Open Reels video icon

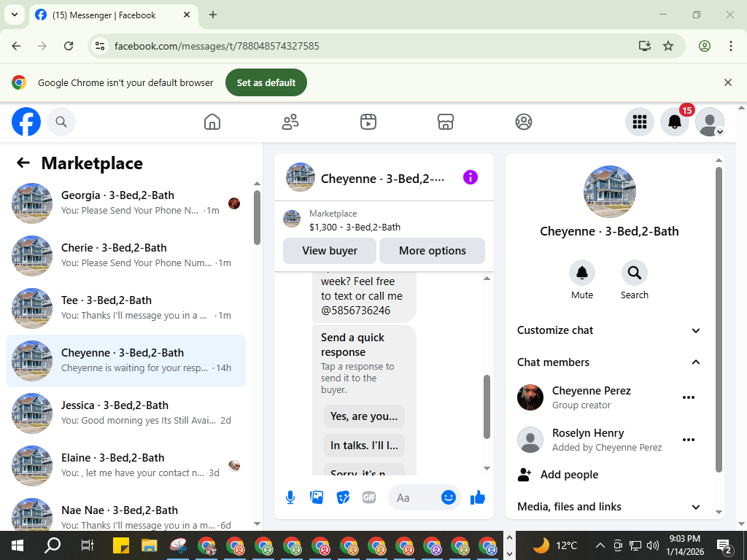coord(368,122)
